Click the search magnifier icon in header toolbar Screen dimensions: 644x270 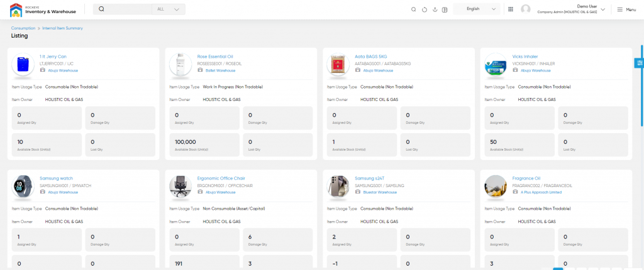coord(413,9)
